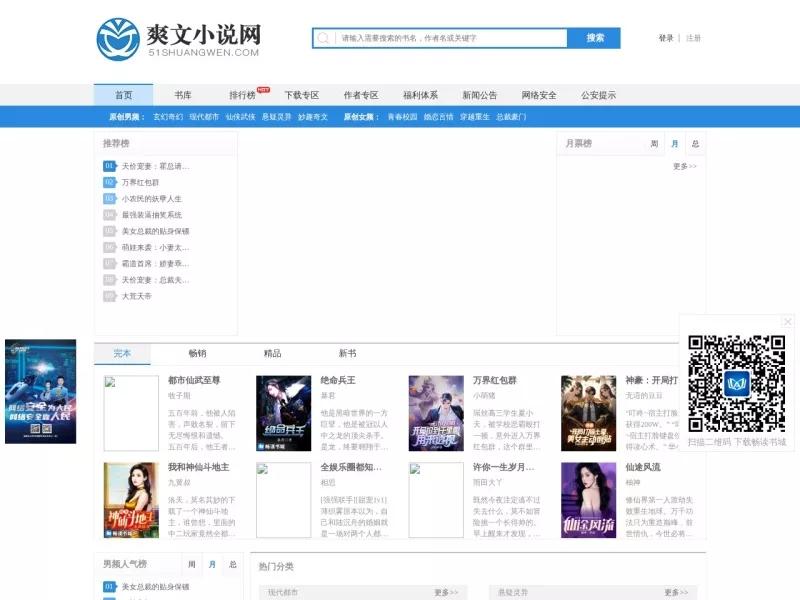Close the QR code floating panel
800x600 pixels.
[x=787, y=321]
